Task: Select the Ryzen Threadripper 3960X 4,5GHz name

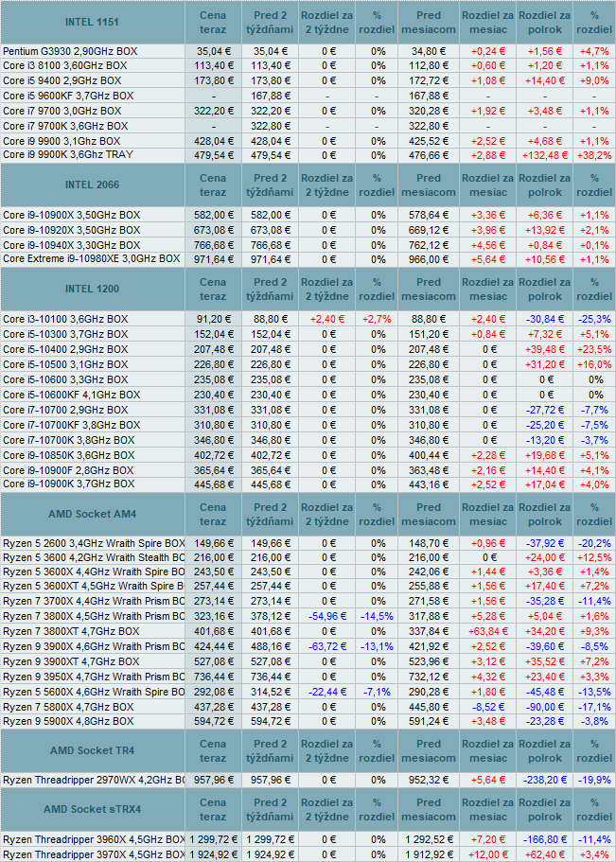Action: tap(94, 840)
